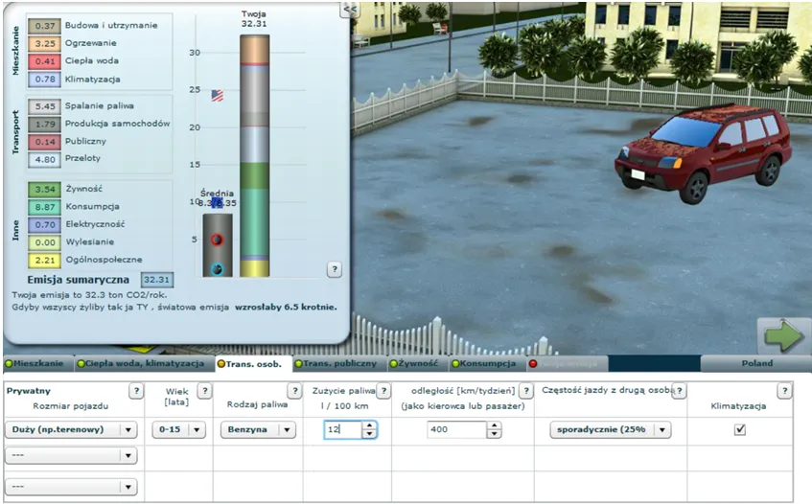Click the Spalanie paliwa 5.45 swatch
Screen dimensions: 812x504
pyautogui.click(x=44, y=106)
